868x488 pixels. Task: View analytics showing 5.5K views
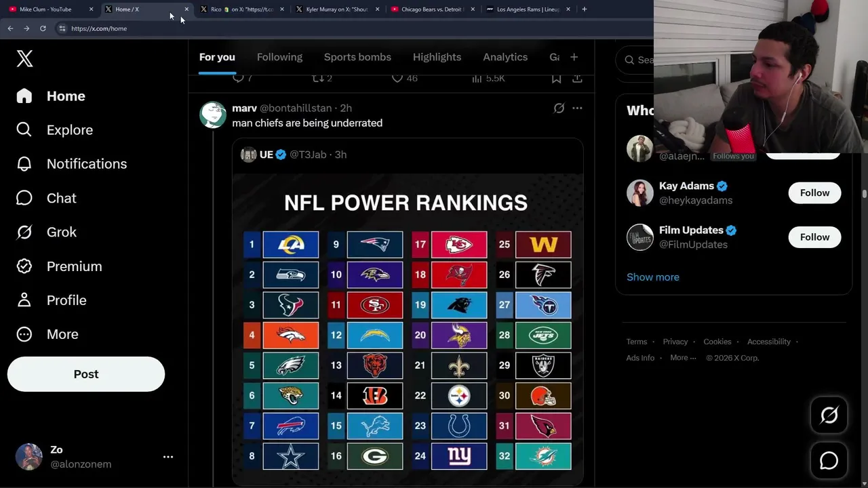coord(488,78)
